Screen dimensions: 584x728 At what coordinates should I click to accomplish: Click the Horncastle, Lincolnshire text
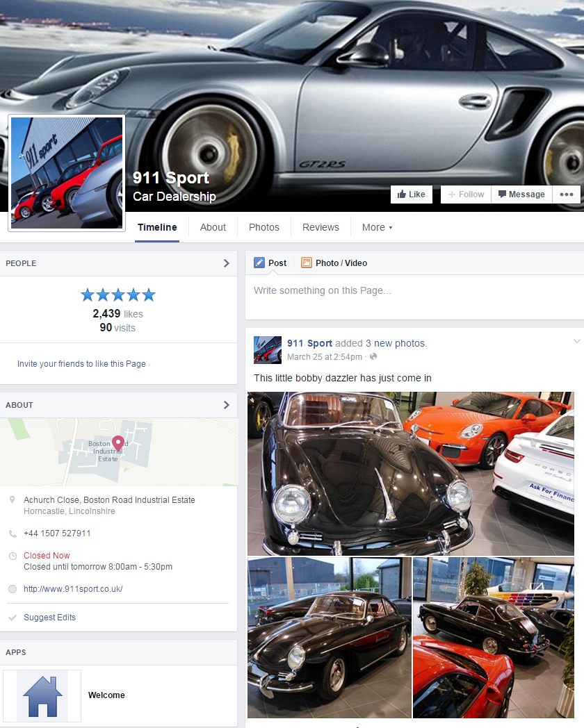70,511
